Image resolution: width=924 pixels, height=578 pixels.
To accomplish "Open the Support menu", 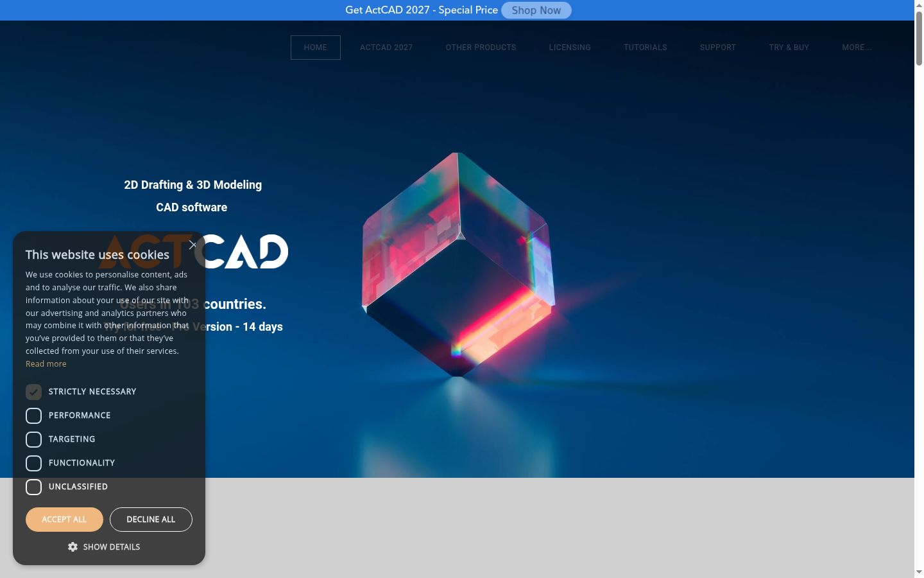I will [x=718, y=48].
